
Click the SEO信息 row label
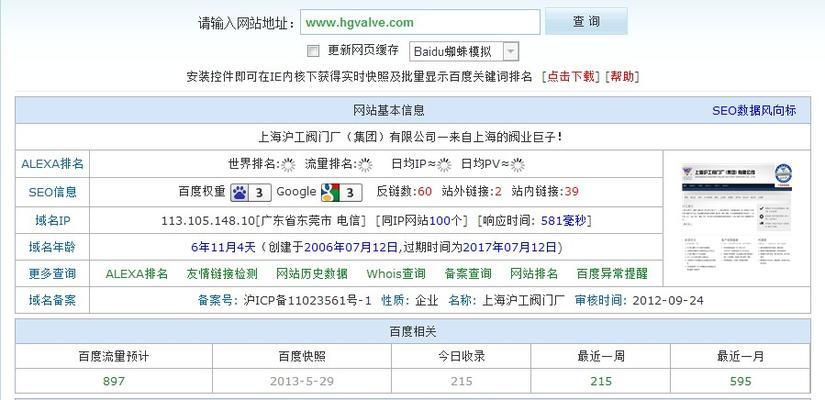coord(53,192)
